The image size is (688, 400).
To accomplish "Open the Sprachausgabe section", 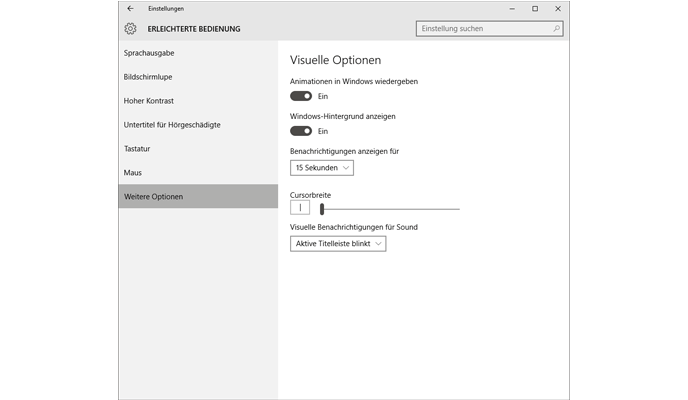I will pos(150,53).
